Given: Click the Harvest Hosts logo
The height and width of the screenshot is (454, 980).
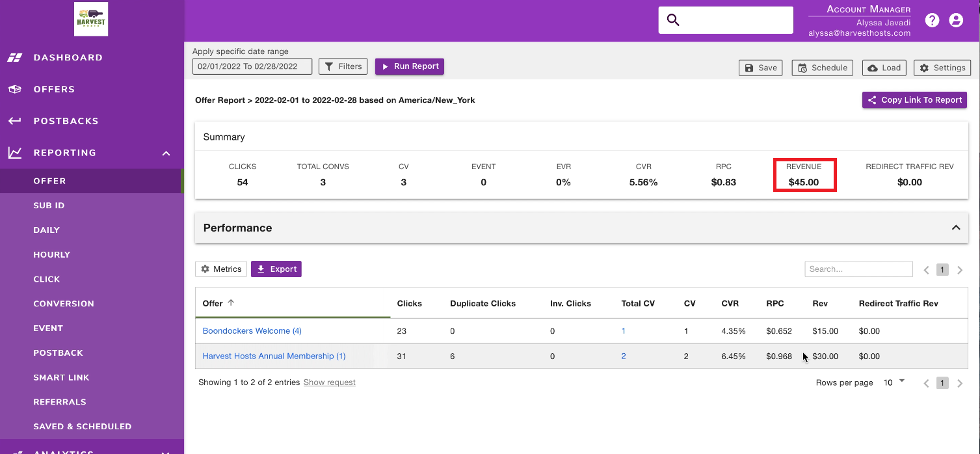Looking at the screenshot, I should (91, 19).
